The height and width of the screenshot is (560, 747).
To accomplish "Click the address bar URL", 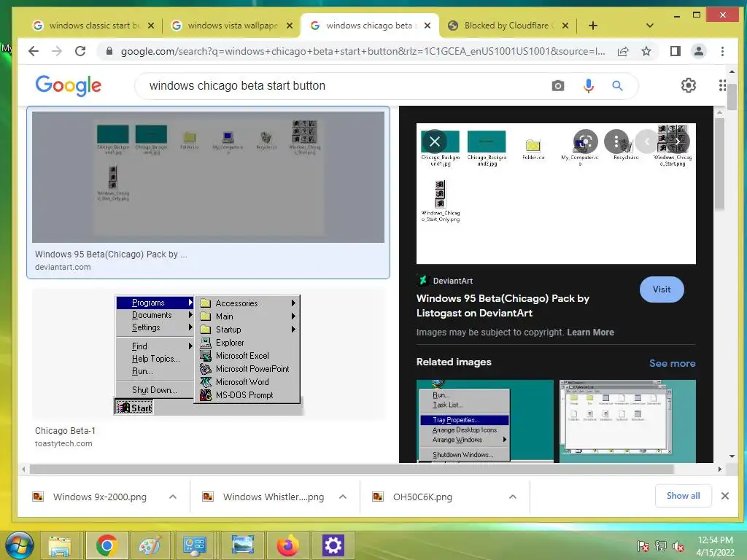I will click(x=363, y=51).
